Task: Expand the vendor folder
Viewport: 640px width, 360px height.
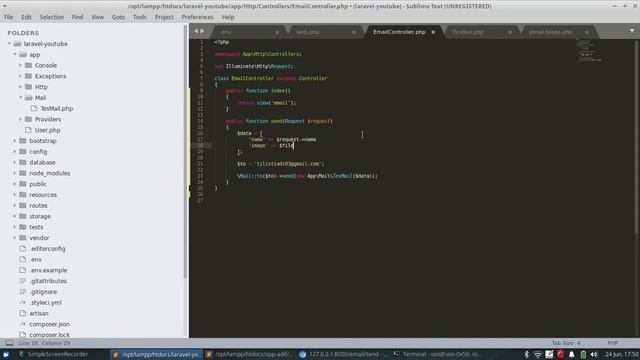Action: pos(15,238)
